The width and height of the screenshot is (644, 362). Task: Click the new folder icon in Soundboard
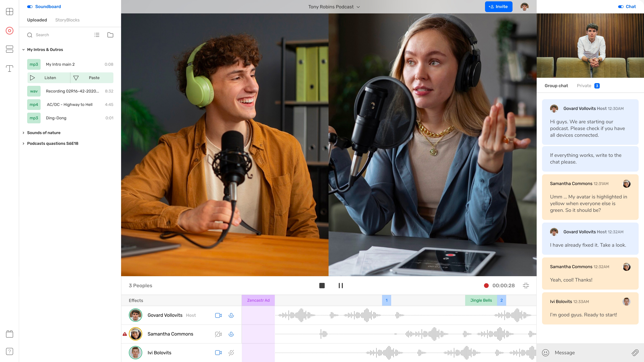[110, 35]
